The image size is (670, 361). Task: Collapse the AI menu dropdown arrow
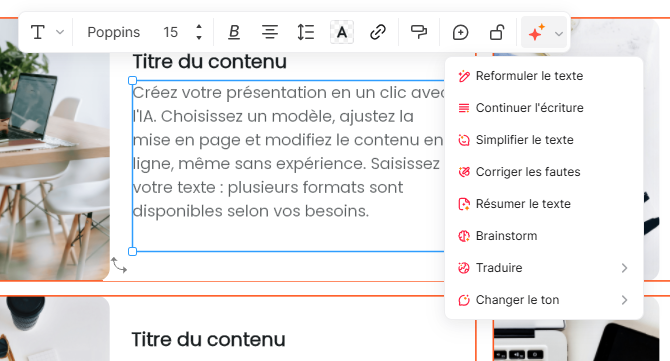[558, 33]
